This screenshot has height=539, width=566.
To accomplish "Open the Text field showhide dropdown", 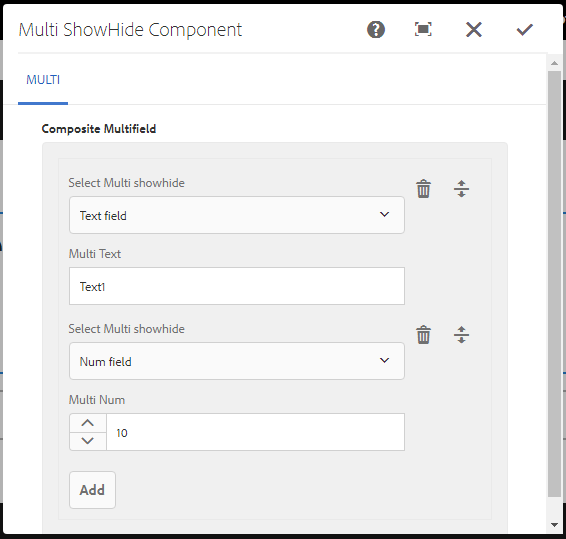I will click(237, 215).
